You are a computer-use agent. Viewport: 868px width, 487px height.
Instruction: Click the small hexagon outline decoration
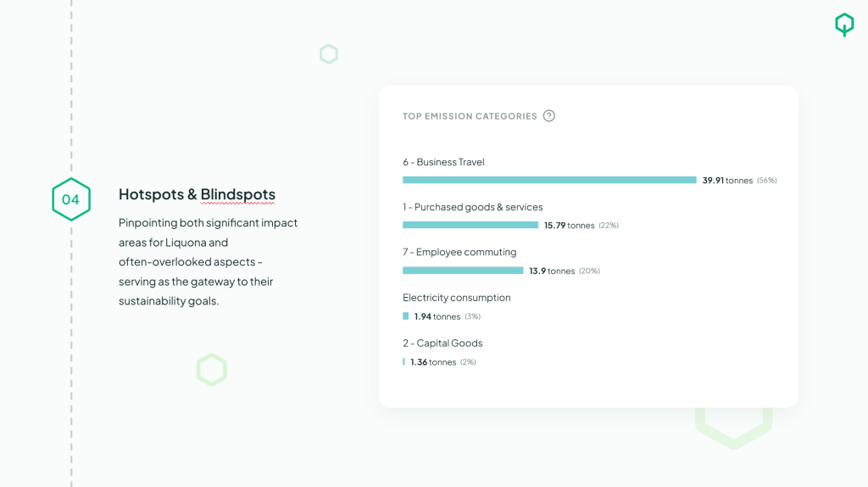tap(329, 54)
